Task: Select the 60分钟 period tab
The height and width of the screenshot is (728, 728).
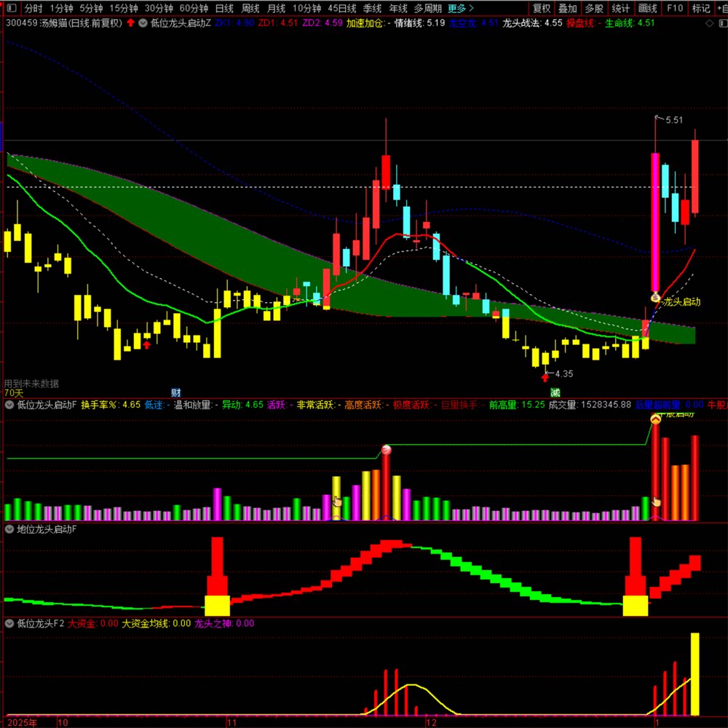Action: tap(194, 8)
